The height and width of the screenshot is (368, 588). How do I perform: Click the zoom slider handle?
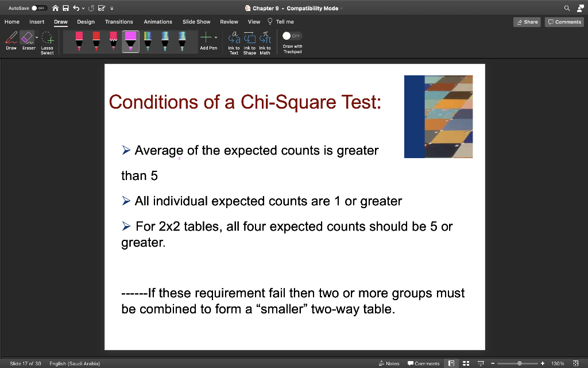pyautogui.click(x=519, y=363)
